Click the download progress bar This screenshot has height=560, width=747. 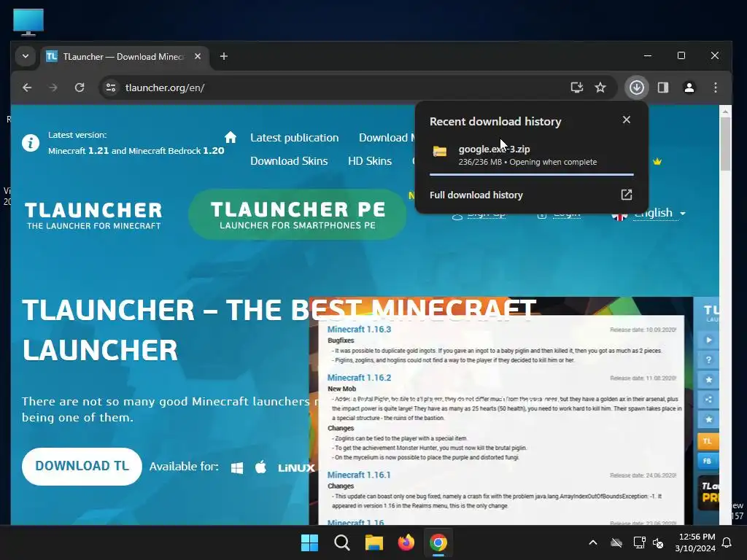click(532, 175)
